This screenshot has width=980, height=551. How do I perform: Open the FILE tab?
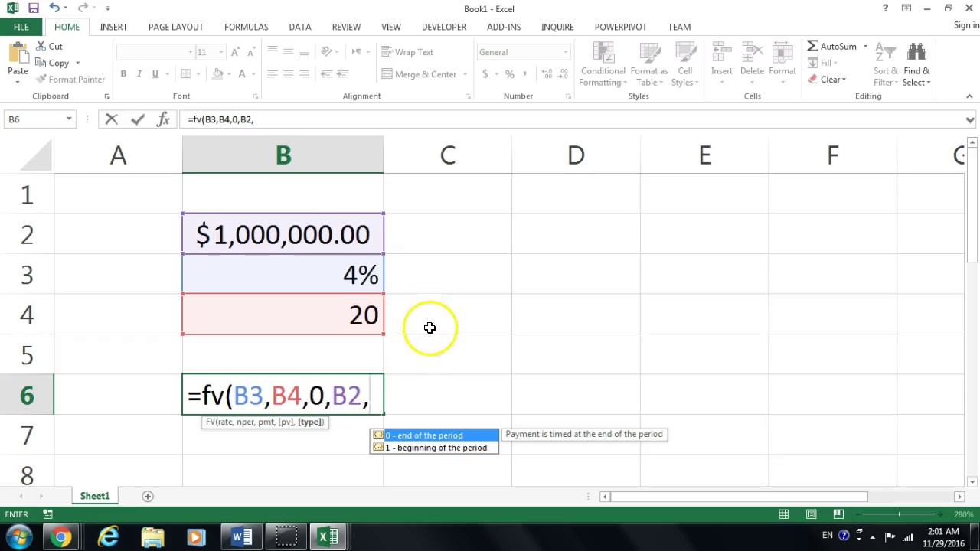pyautogui.click(x=21, y=27)
